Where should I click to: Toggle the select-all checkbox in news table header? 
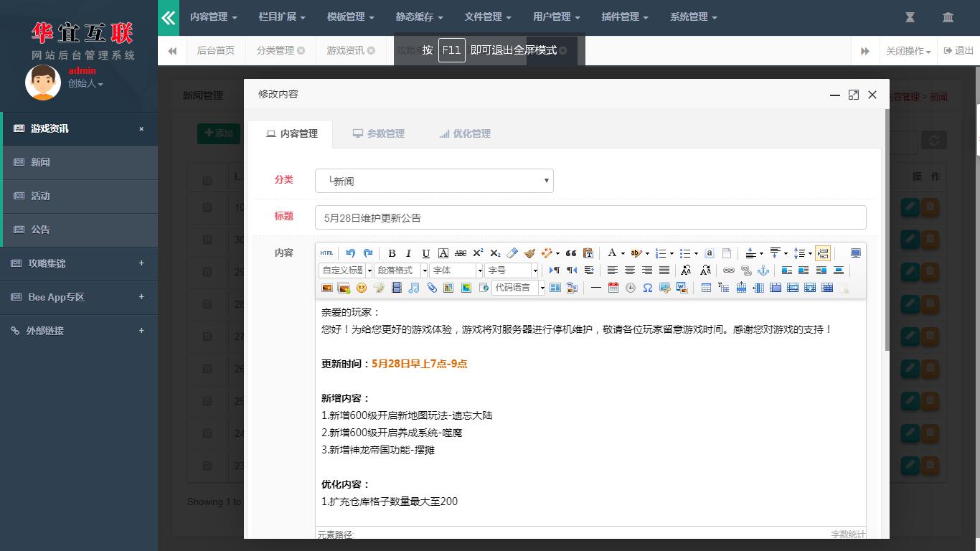point(207,181)
